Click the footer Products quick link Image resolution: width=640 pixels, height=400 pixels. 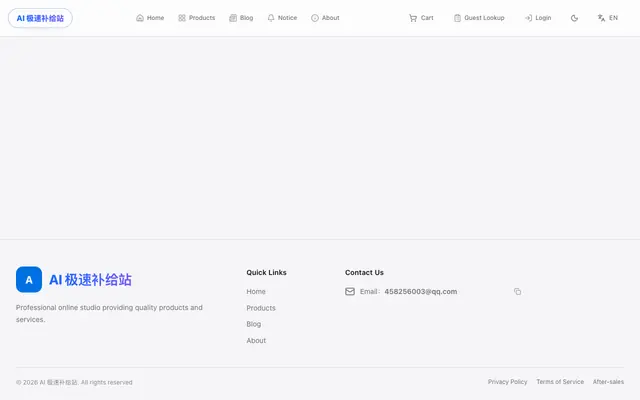pos(261,308)
